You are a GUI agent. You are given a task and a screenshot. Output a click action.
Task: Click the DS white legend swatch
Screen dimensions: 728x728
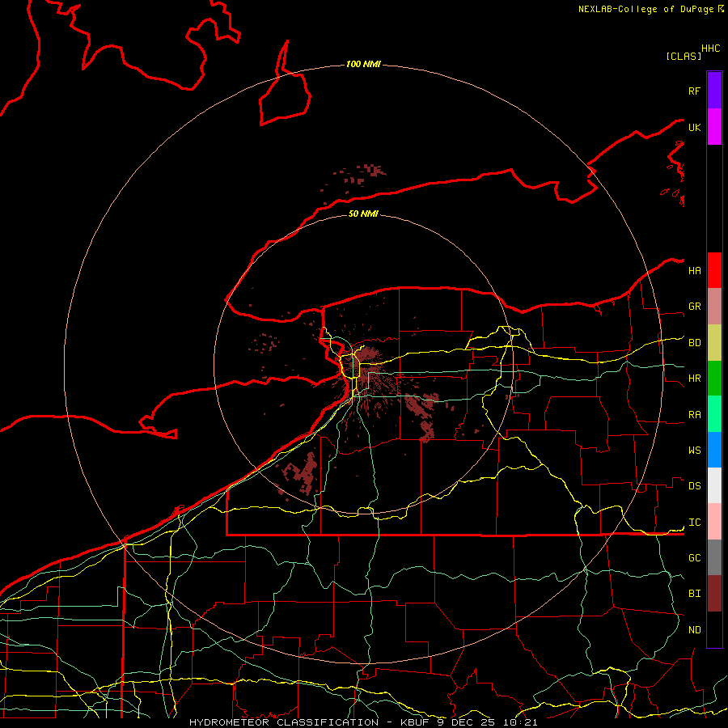714,485
